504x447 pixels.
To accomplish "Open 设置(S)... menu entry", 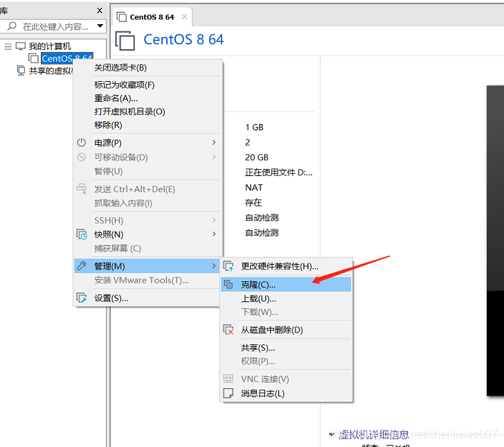I will coord(147,298).
